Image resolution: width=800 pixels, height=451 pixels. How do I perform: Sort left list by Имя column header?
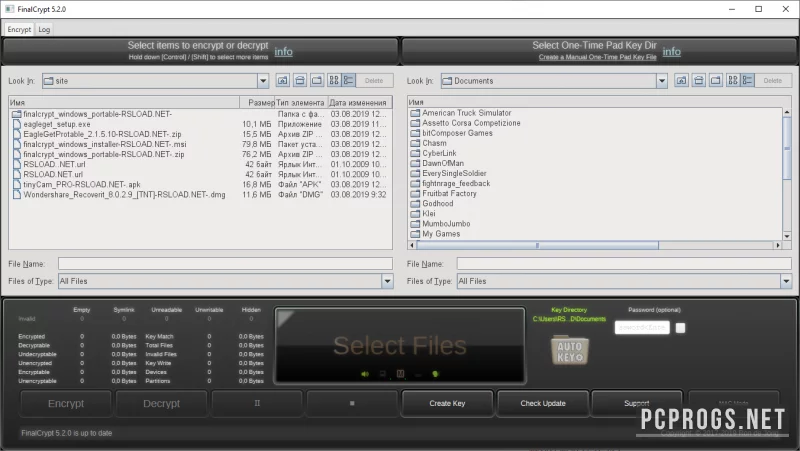(124, 103)
